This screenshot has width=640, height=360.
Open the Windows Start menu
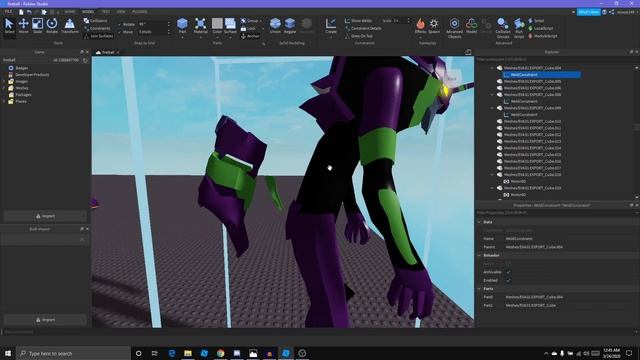[x=8, y=353]
